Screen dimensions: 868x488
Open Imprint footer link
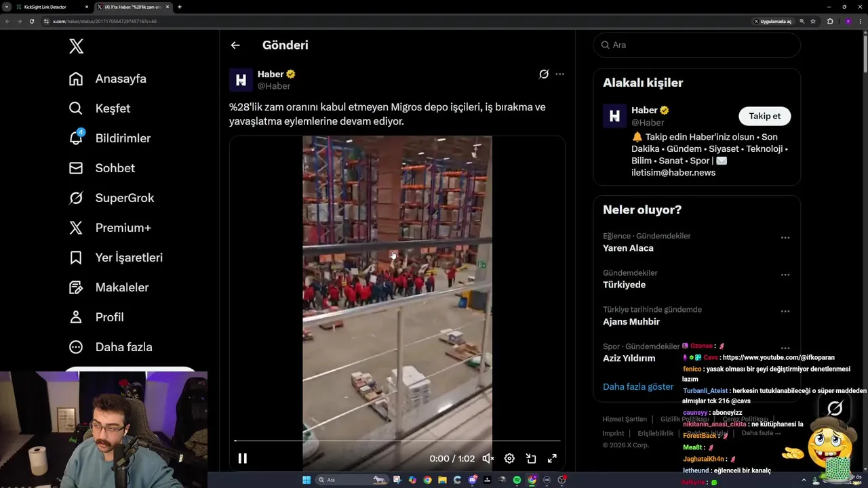pyautogui.click(x=613, y=433)
